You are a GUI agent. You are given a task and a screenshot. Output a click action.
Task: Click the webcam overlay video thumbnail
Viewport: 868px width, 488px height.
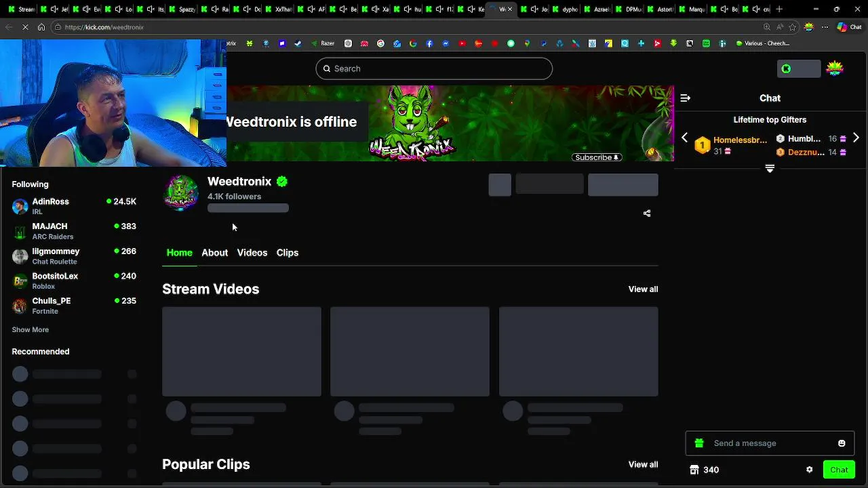click(113, 102)
